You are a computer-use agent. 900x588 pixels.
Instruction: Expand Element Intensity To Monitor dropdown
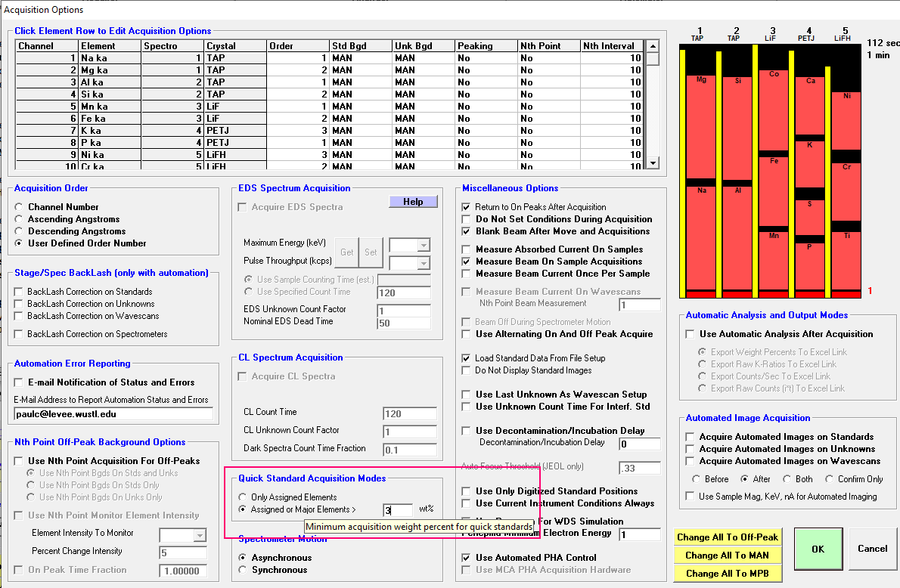(199, 536)
